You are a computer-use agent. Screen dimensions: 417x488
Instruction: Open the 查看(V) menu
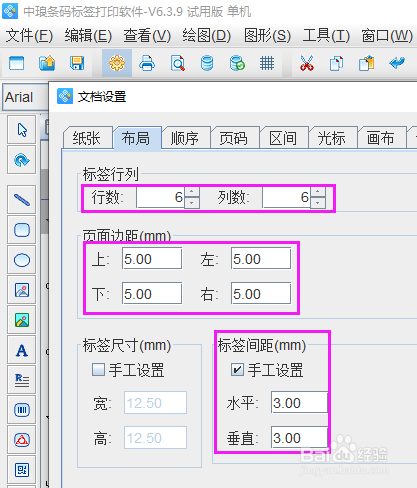pyautogui.click(x=147, y=35)
